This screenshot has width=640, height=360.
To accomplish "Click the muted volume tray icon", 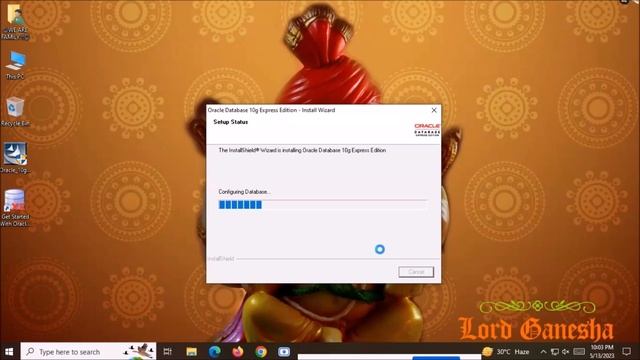I will point(566,351).
